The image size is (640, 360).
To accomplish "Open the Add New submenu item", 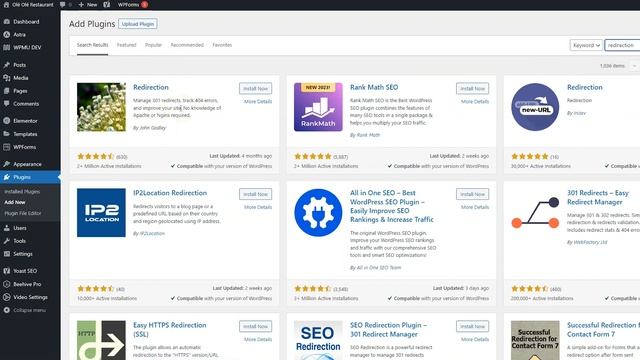I will coord(15,202).
